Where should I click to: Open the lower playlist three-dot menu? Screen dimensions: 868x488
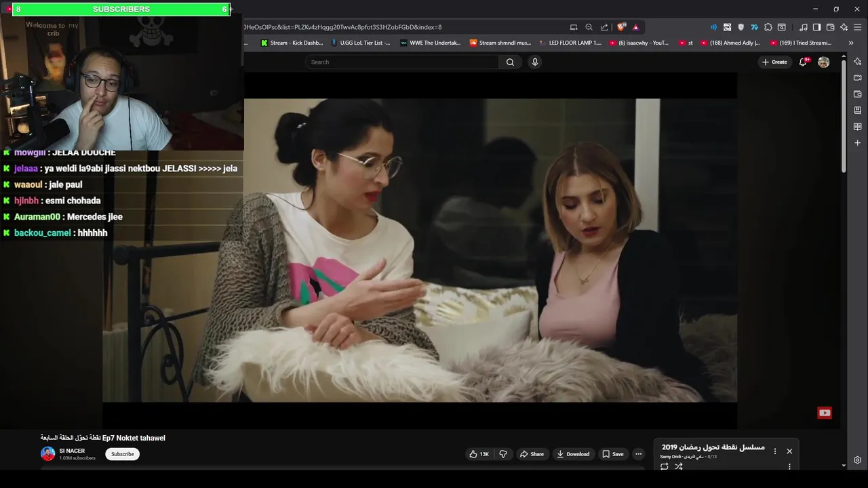coord(789,466)
